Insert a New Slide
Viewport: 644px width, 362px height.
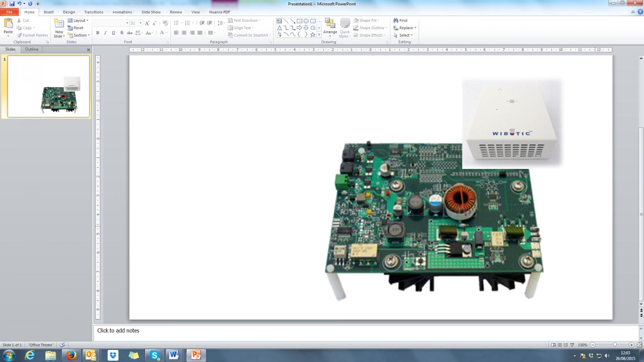[x=59, y=28]
